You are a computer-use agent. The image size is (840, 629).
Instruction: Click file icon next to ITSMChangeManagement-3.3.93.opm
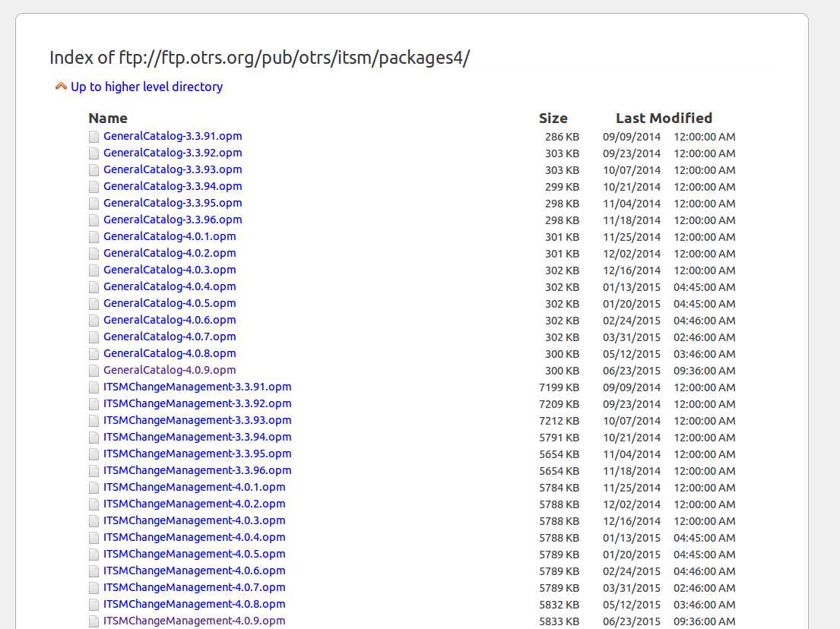94,421
